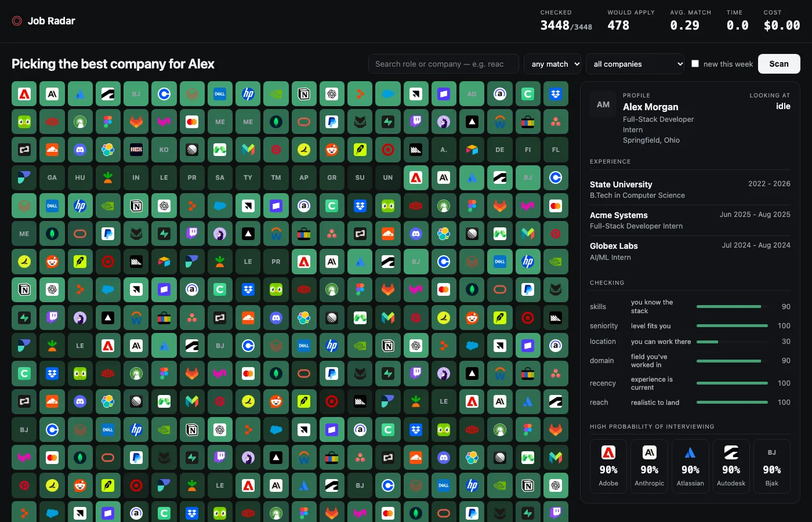
Task: Select the SU company tile
Action: (x=360, y=177)
